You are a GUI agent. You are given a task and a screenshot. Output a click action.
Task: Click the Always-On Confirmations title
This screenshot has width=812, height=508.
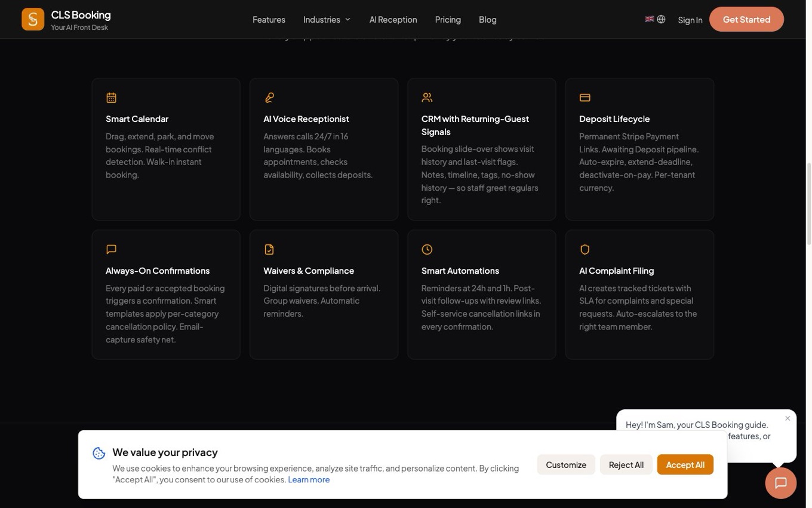[158, 271]
